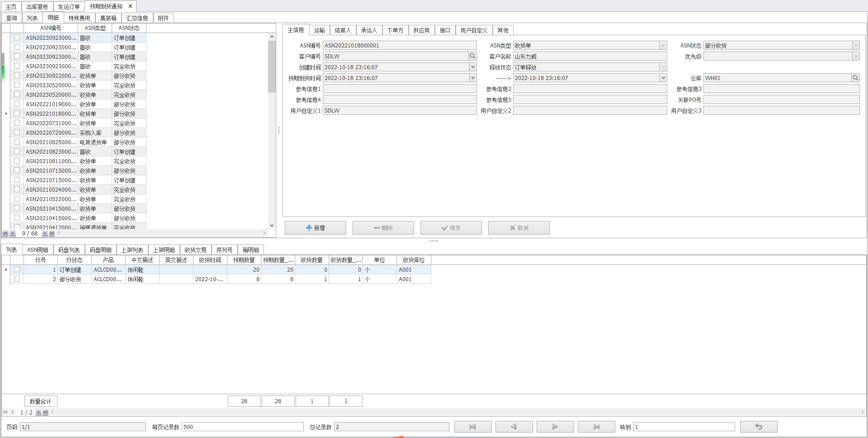Click the 仓库 search magnifier icon
The width and height of the screenshot is (868, 438).
tap(855, 78)
